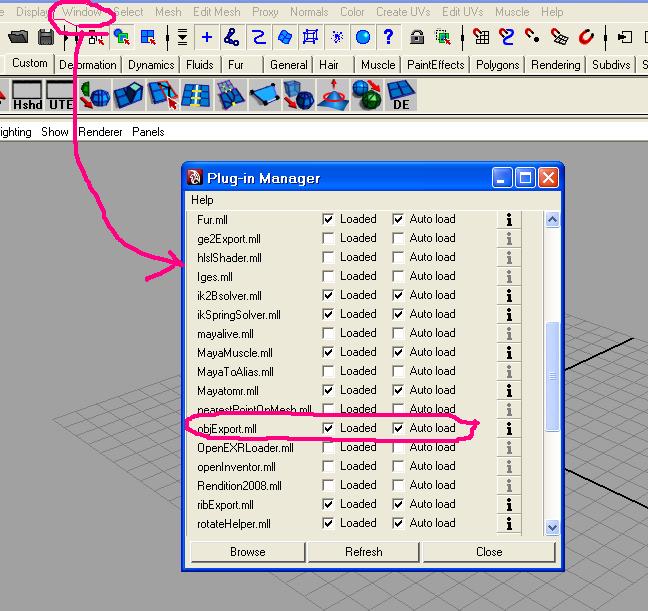
Task: Select the rotateHelper.mll plug-in name
Action: (234, 524)
